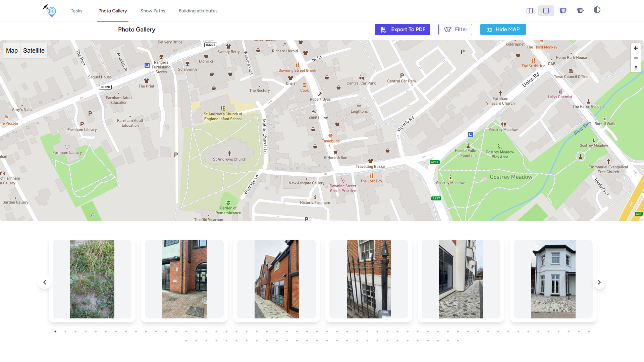The height and width of the screenshot is (362, 644).
Task: Zoom in on the map
Action: click(636, 48)
